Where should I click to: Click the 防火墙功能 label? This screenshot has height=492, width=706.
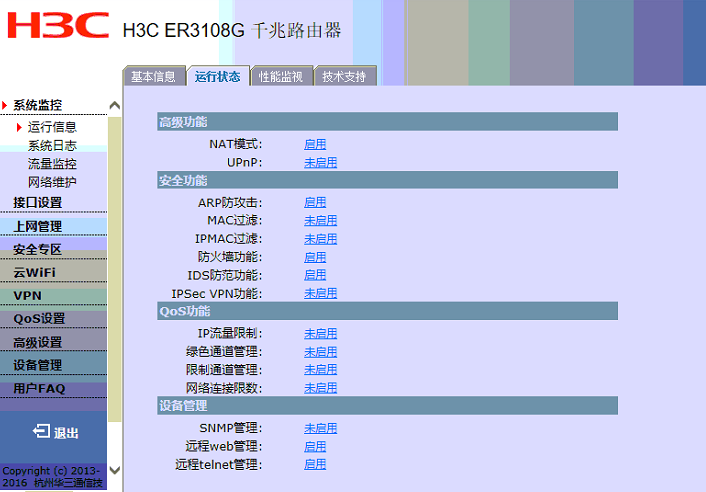click(x=230, y=257)
